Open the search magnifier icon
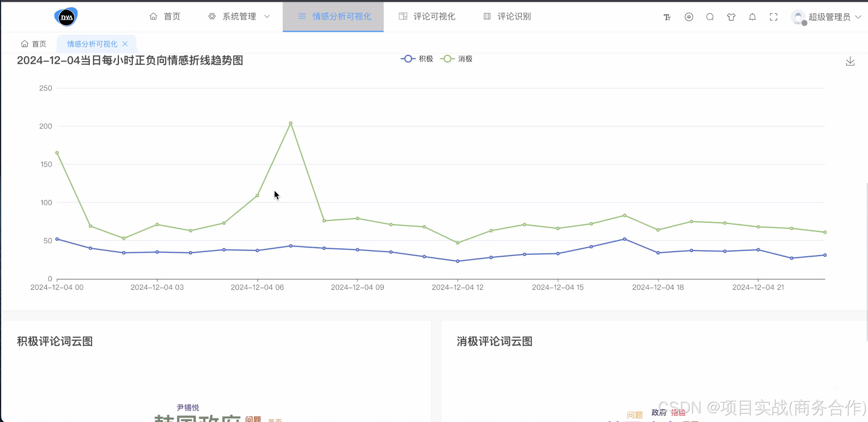 [710, 17]
